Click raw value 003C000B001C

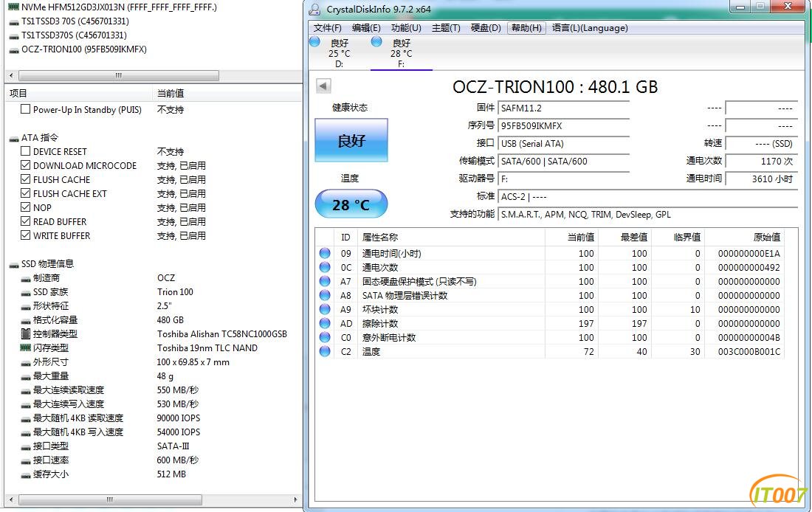[x=749, y=351]
